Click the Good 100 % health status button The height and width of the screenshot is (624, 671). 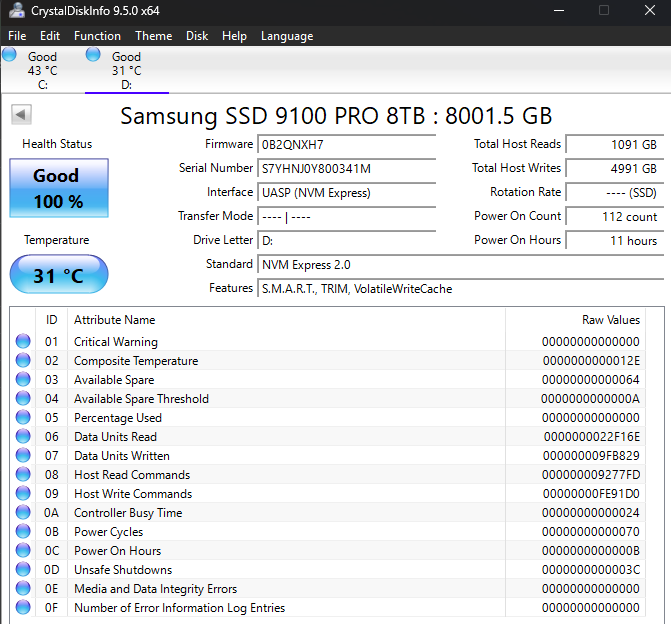pos(58,188)
